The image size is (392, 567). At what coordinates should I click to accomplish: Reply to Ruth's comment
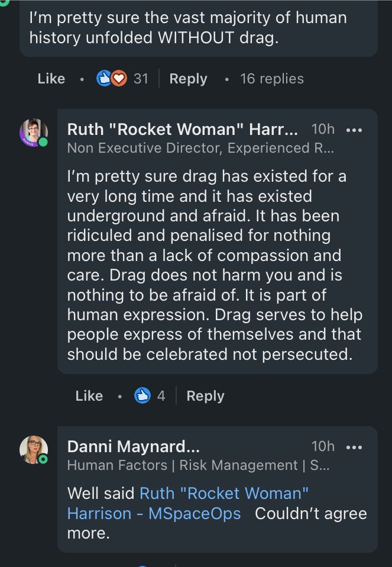click(205, 395)
